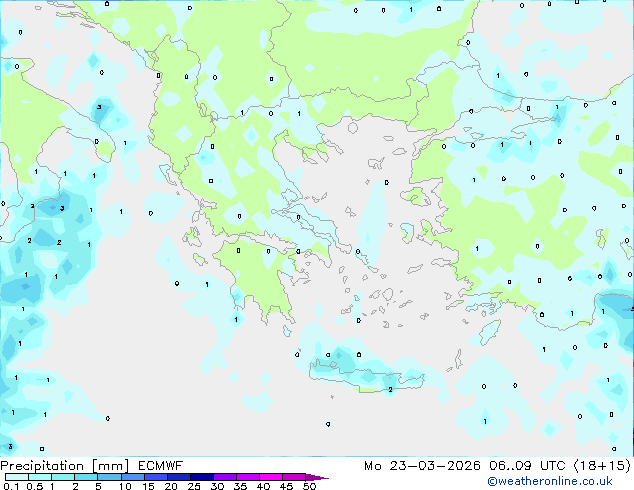634x490 pixels.
Task: Click the purple arrow tip at the legend end
Action: [317, 477]
